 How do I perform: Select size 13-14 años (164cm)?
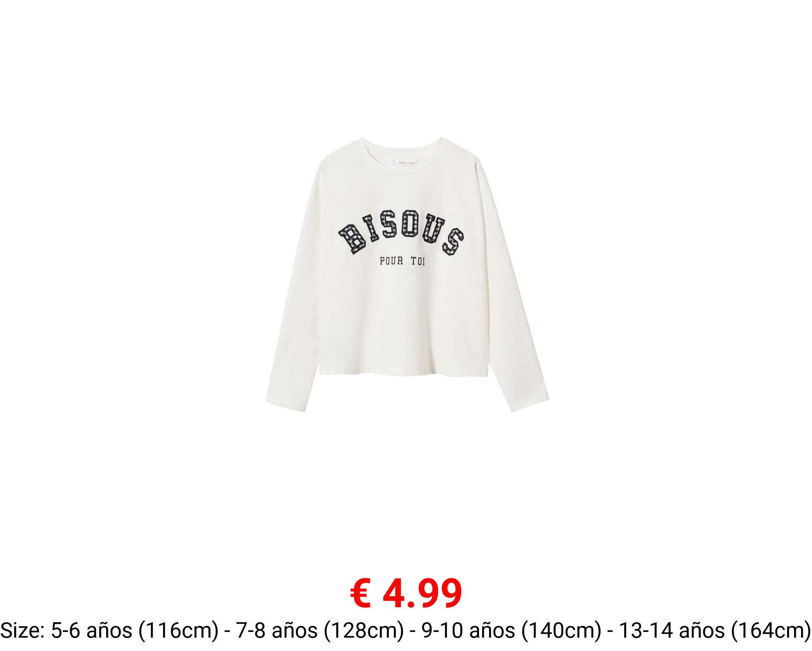click(715, 630)
